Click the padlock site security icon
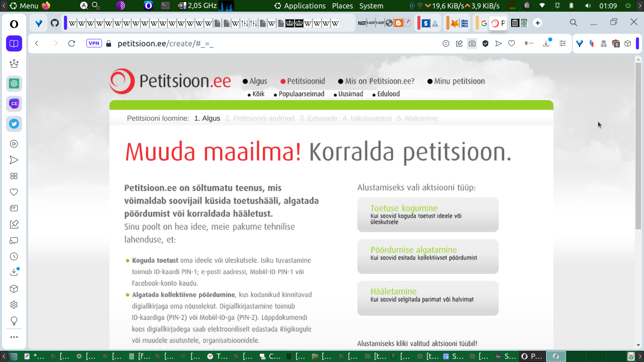 108,43
